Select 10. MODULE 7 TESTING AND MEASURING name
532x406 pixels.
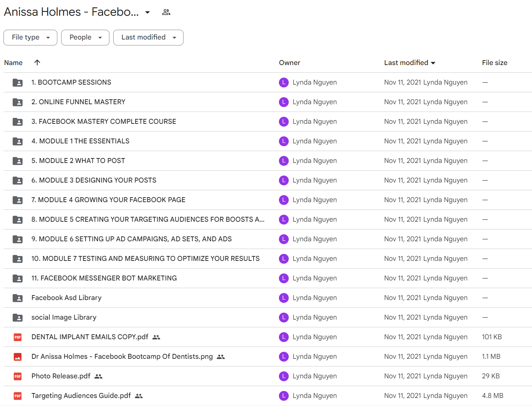pos(145,258)
